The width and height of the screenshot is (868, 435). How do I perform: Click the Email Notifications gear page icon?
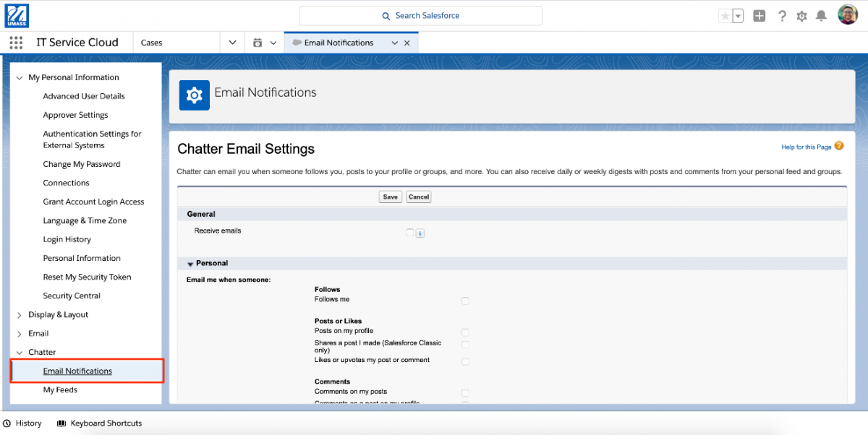click(x=194, y=95)
